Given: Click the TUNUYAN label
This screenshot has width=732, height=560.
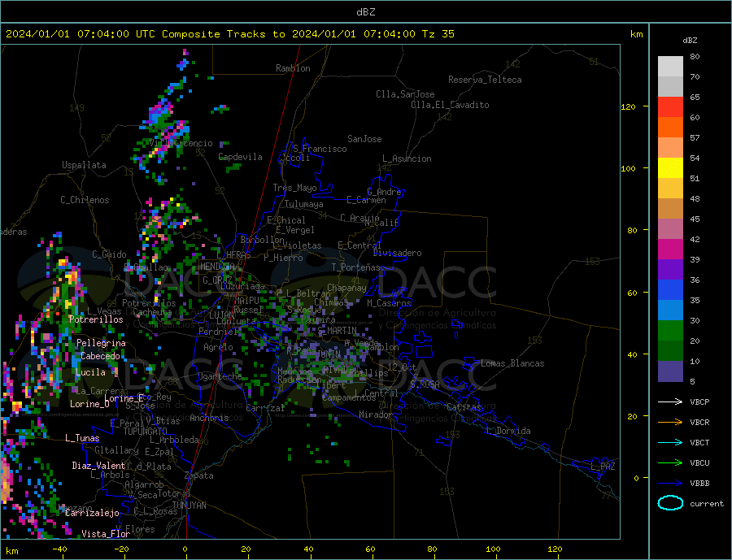Looking at the screenshot, I should tap(189, 506).
